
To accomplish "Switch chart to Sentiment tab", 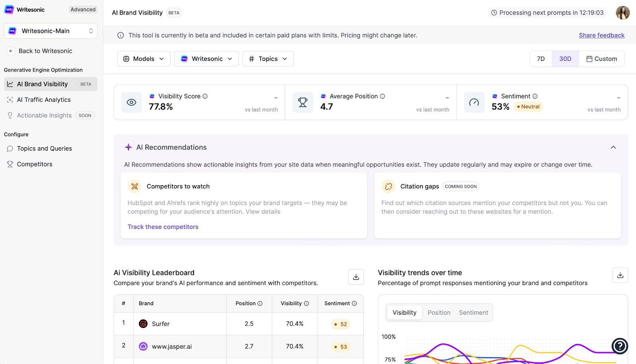I will pos(473,313).
